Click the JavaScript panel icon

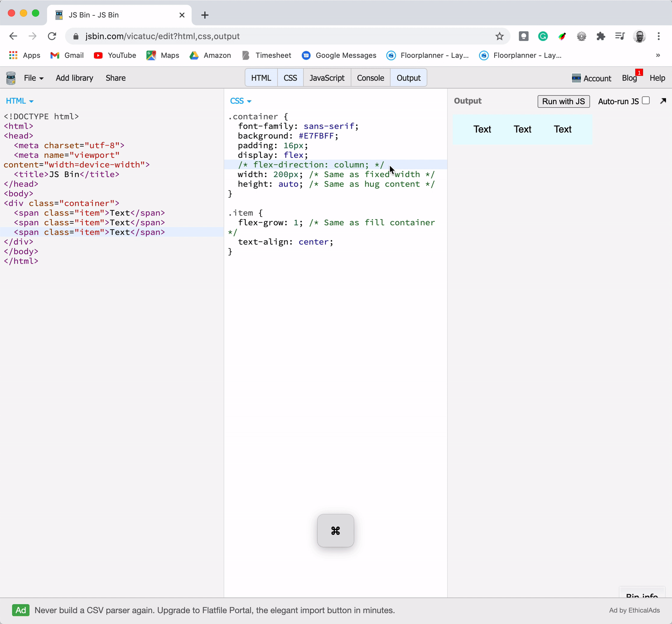tap(327, 78)
